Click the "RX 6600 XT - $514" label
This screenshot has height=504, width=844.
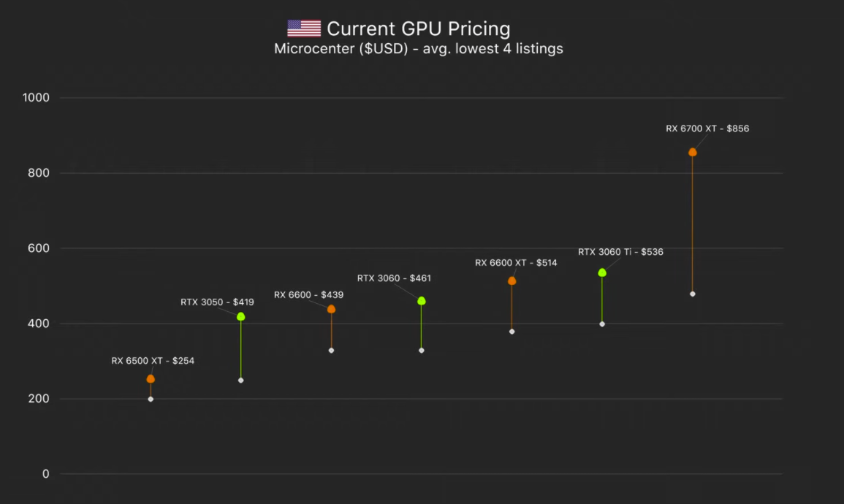516,263
